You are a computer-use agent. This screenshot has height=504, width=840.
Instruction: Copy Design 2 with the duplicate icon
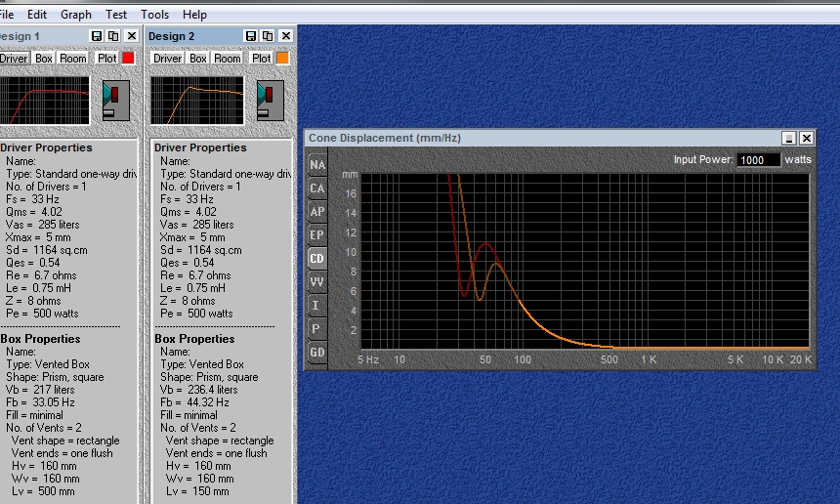268,36
